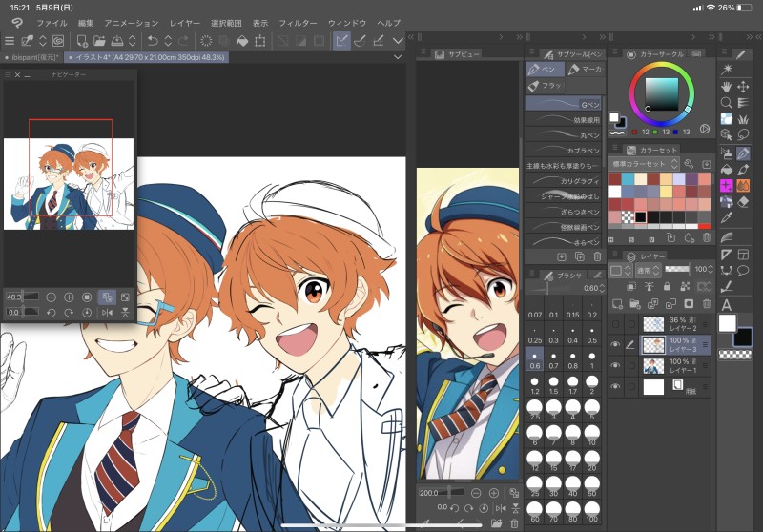The width and height of the screenshot is (763, 532).
Task: Choose the magnifier zoom tool
Action: click(x=727, y=102)
